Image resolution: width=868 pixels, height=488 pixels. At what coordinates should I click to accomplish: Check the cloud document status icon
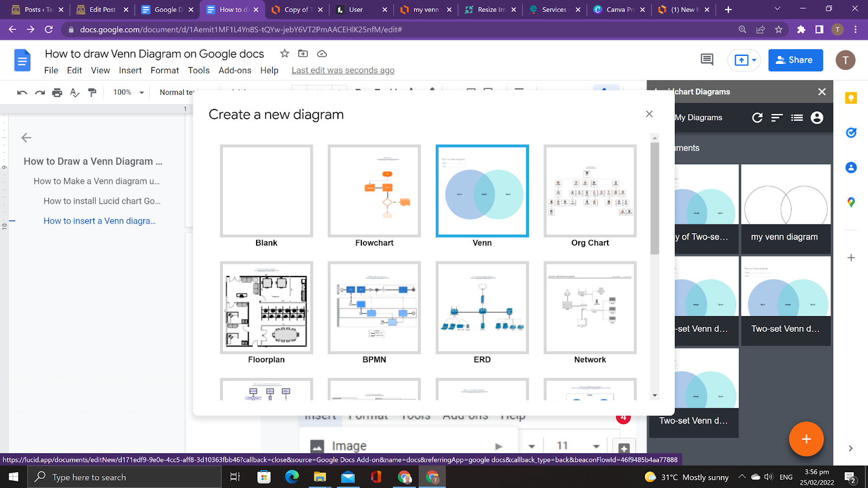click(x=322, y=53)
